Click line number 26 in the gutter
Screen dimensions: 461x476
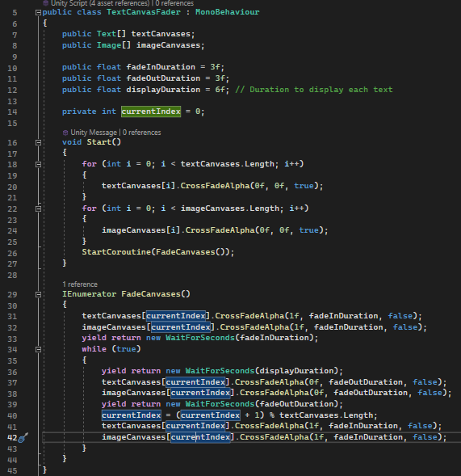point(12,253)
